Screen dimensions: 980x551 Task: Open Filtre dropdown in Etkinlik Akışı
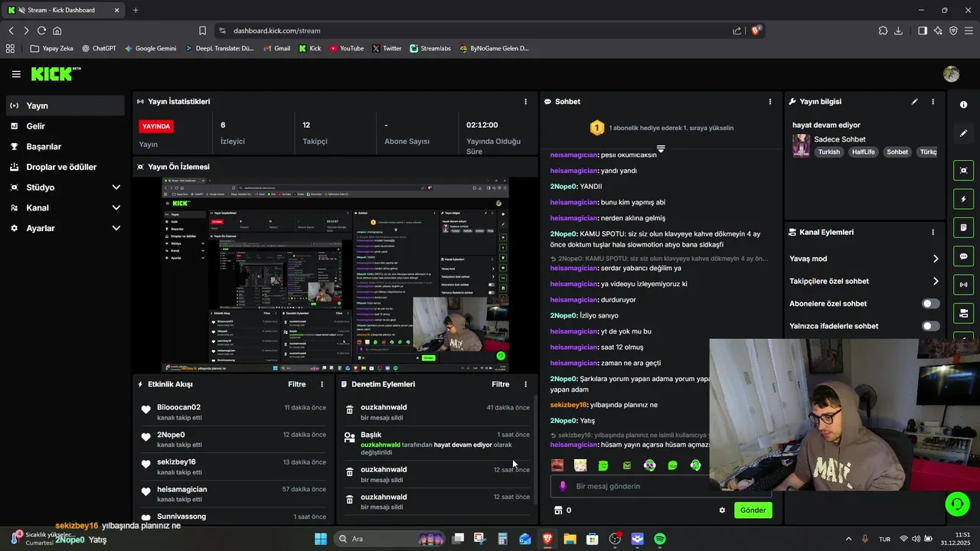click(x=296, y=384)
